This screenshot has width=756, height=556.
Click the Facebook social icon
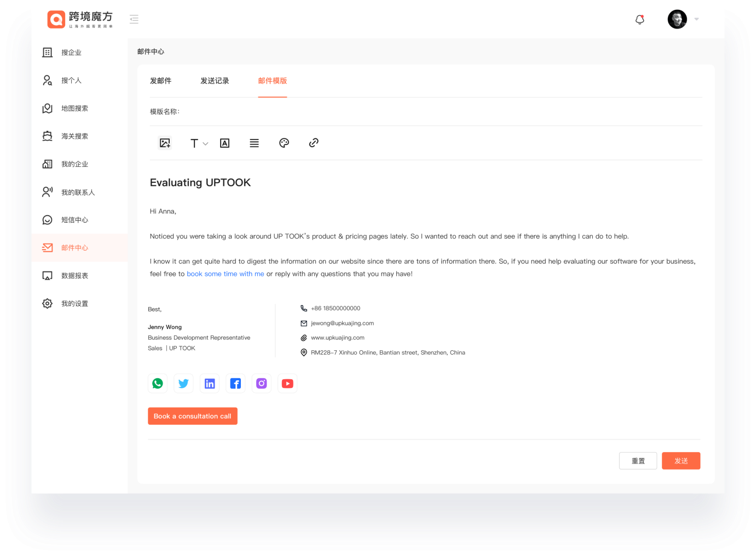coord(235,384)
